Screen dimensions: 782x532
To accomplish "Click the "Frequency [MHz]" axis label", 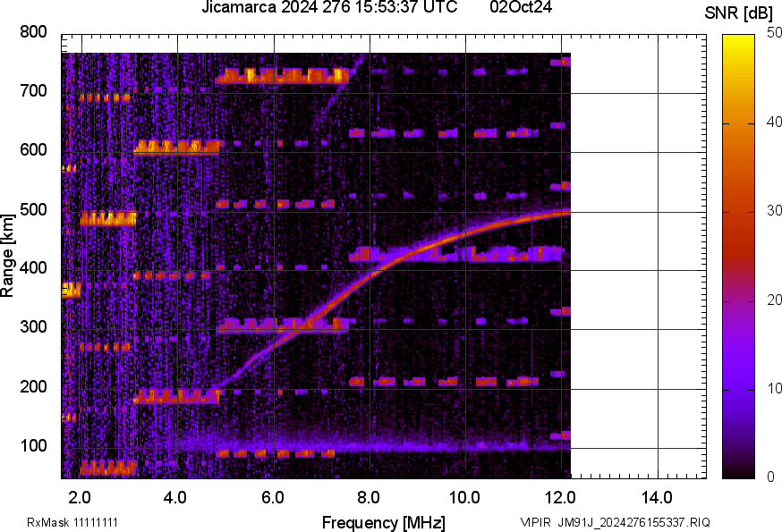I will click(384, 522).
